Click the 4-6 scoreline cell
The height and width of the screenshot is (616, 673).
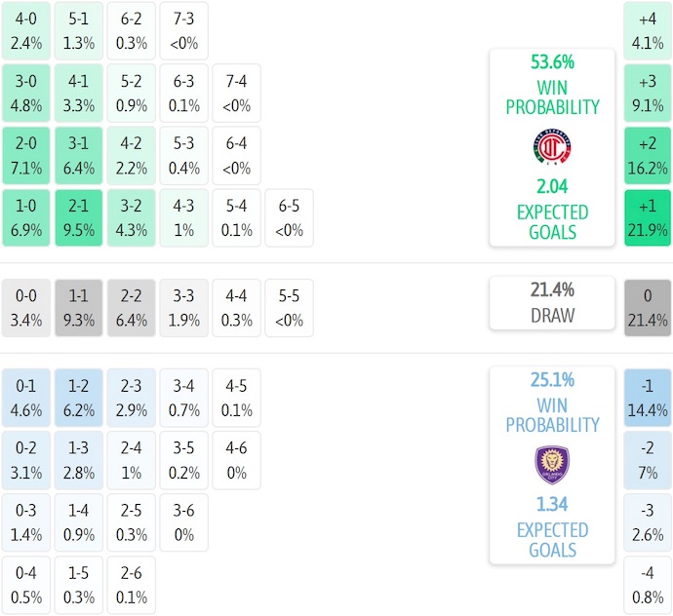click(x=236, y=460)
